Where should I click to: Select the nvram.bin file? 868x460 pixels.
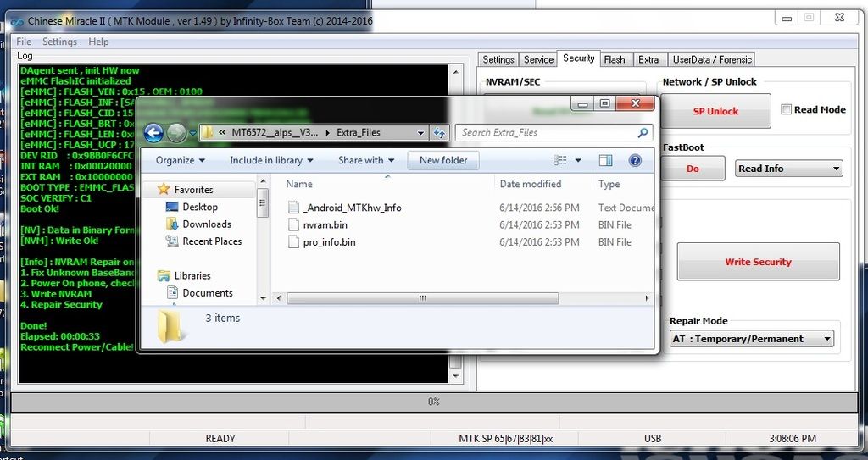click(x=325, y=224)
